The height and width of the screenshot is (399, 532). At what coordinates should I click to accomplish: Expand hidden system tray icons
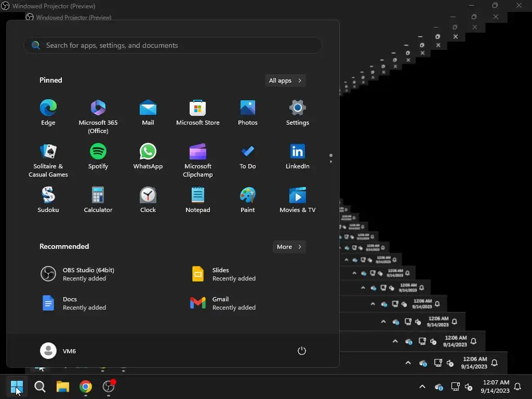422,387
